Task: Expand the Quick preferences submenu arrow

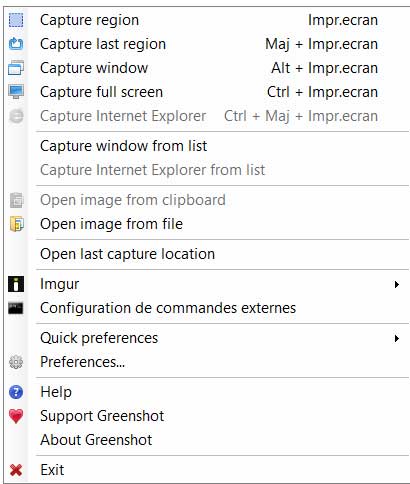Action: point(396,338)
